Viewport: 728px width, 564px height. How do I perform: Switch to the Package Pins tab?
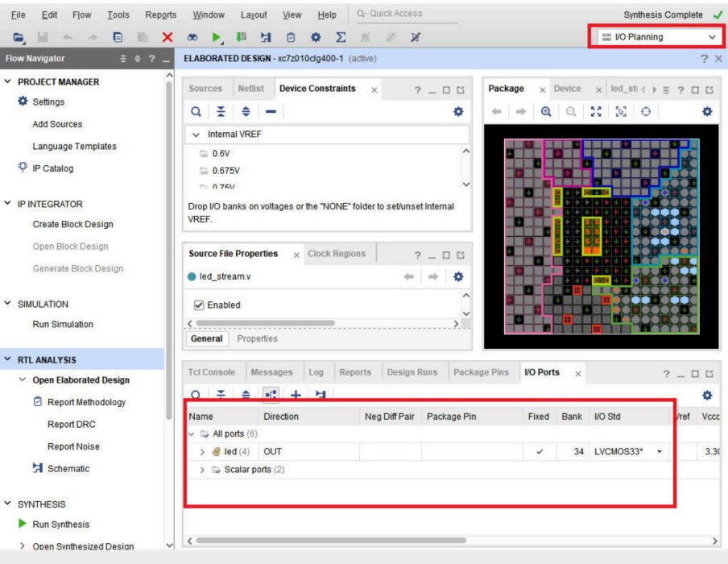[x=481, y=372]
